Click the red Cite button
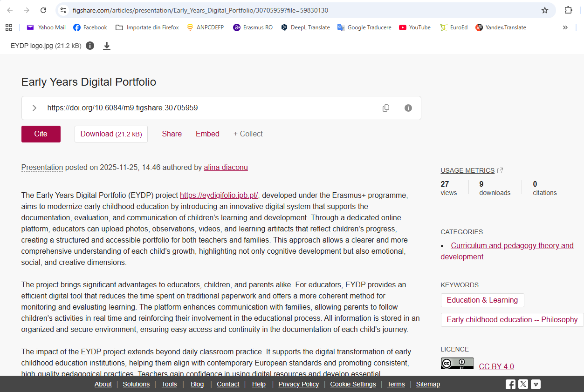 [x=41, y=134]
